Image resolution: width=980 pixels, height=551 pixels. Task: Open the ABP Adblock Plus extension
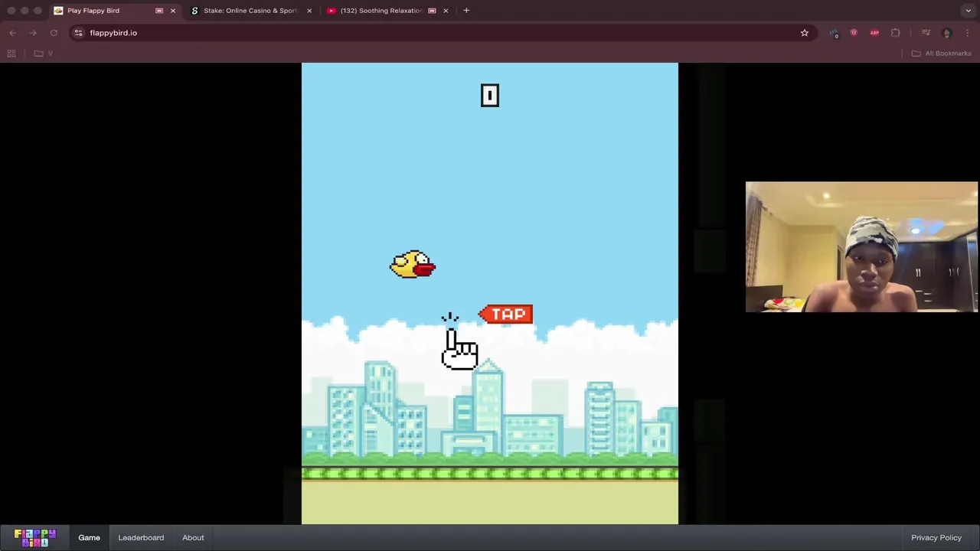[874, 33]
